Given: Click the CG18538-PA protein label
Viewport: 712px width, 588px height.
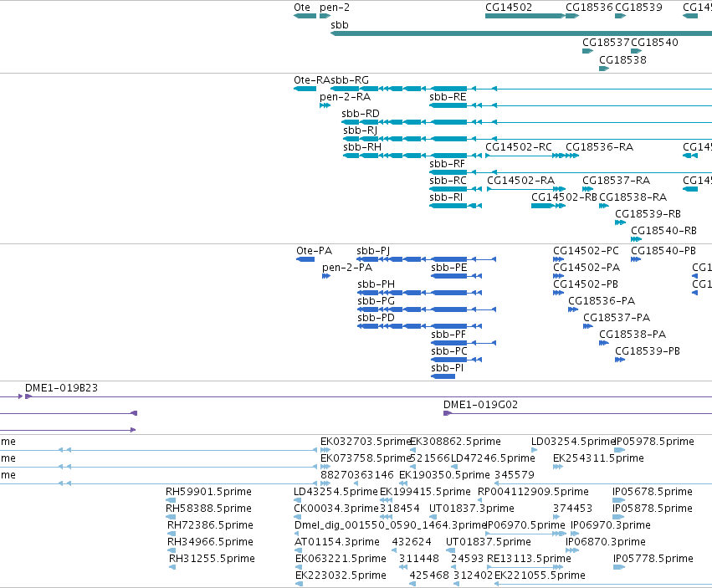Looking at the screenshot, I should click(x=633, y=335).
